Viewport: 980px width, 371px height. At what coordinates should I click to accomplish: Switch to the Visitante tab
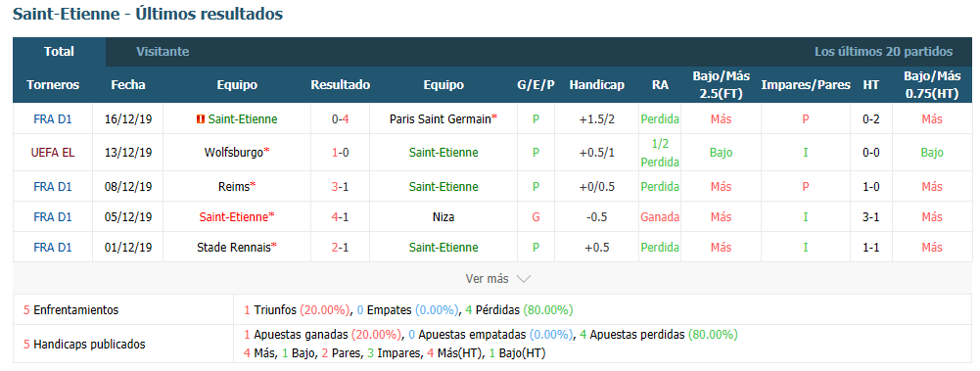[x=163, y=52]
